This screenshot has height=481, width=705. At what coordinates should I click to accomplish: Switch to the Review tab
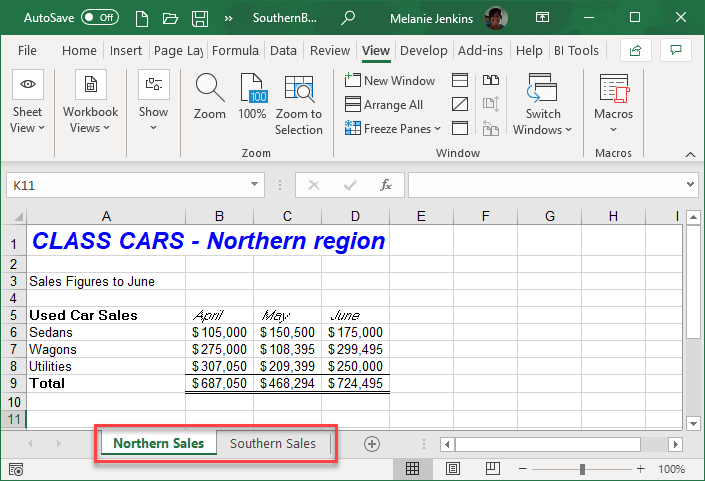pyautogui.click(x=330, y=50)
